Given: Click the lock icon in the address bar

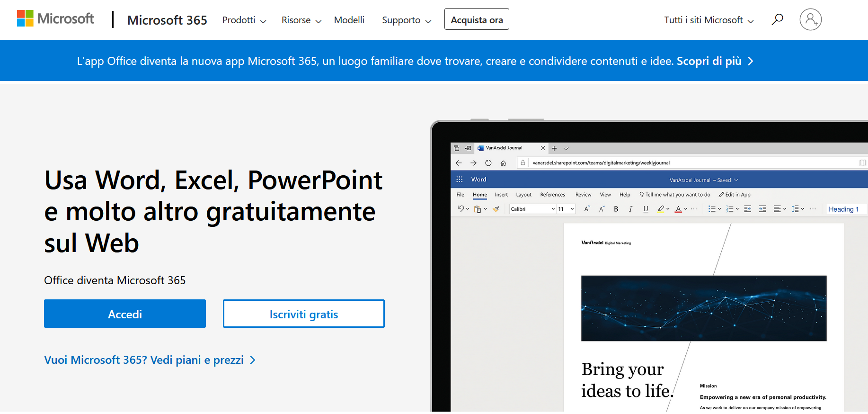Looking at the screenshot, I should pyautogui.click(x=523, y=162).
